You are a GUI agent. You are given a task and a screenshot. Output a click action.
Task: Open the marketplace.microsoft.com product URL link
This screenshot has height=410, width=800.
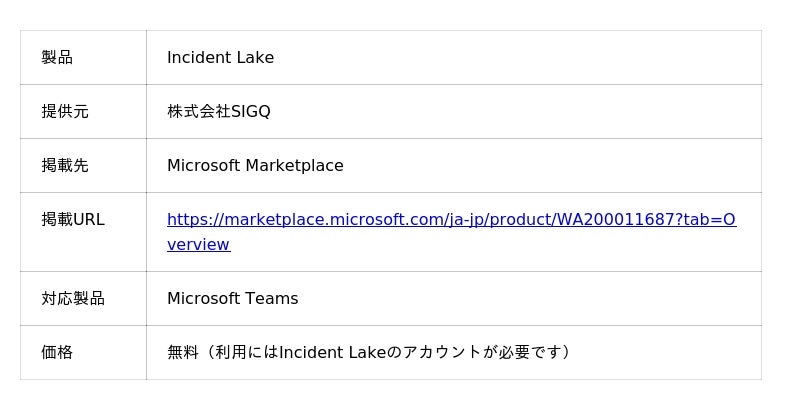[451, 220]
